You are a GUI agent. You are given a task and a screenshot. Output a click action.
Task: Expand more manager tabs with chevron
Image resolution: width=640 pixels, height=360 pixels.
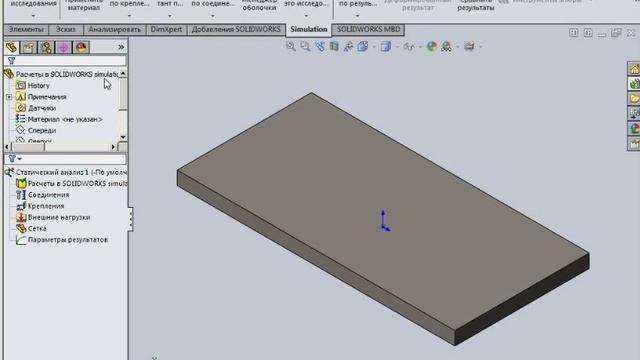121,47
